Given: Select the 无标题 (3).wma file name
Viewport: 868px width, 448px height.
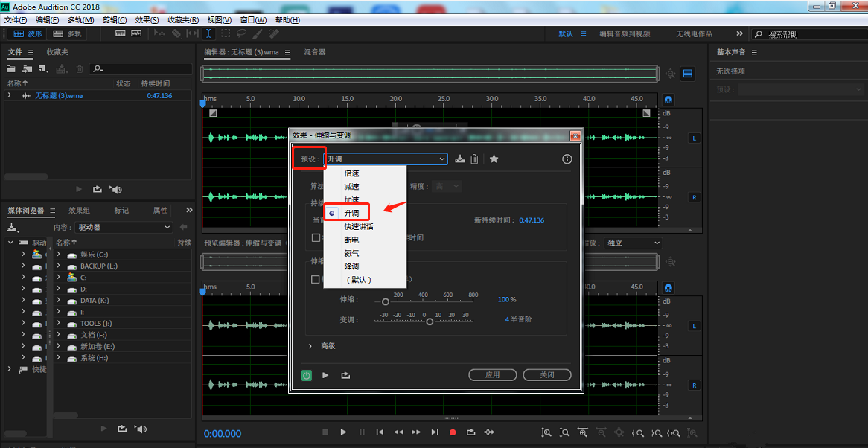Looking at the screenshot, I should [x=60, y=96].
